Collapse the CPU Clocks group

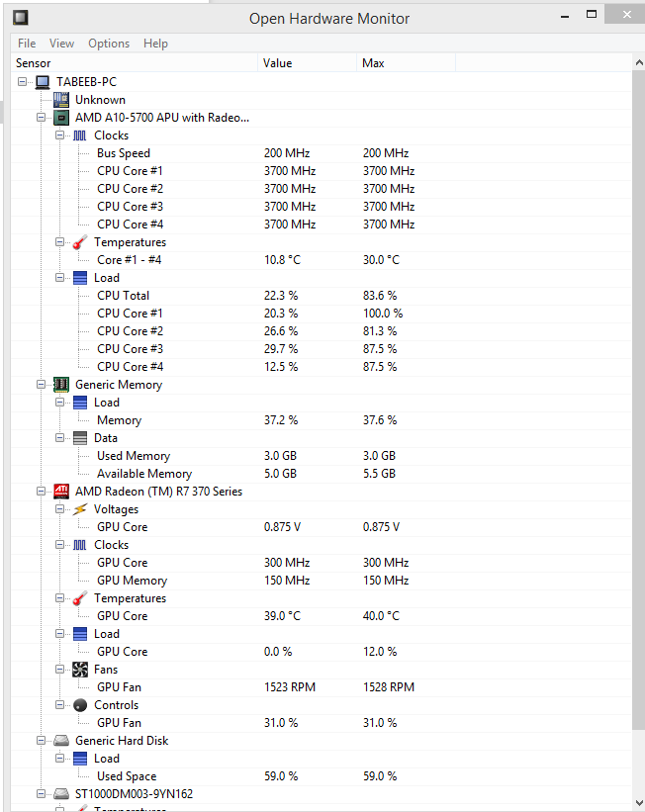pyautogui.click(x=59, y=135)
